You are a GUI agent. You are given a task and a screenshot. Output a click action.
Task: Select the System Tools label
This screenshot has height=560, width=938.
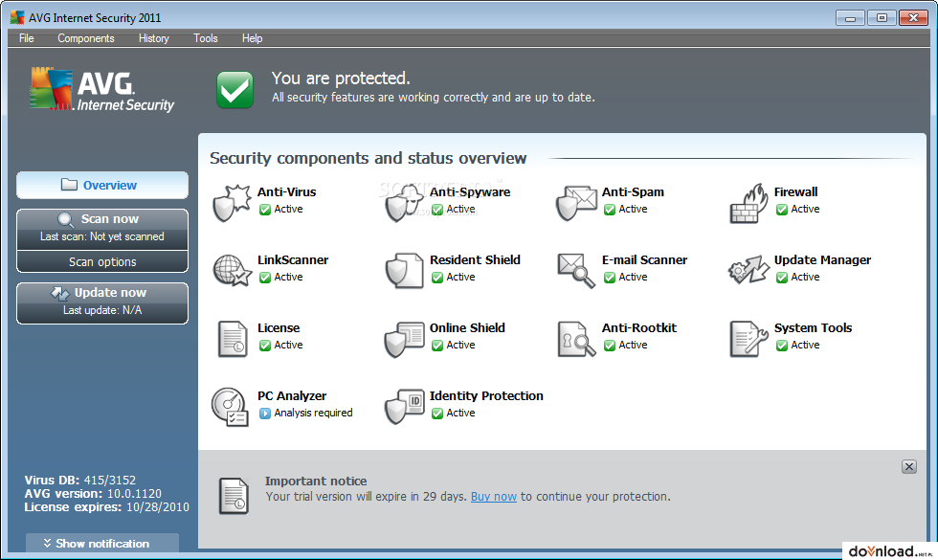tap(813, 327)
